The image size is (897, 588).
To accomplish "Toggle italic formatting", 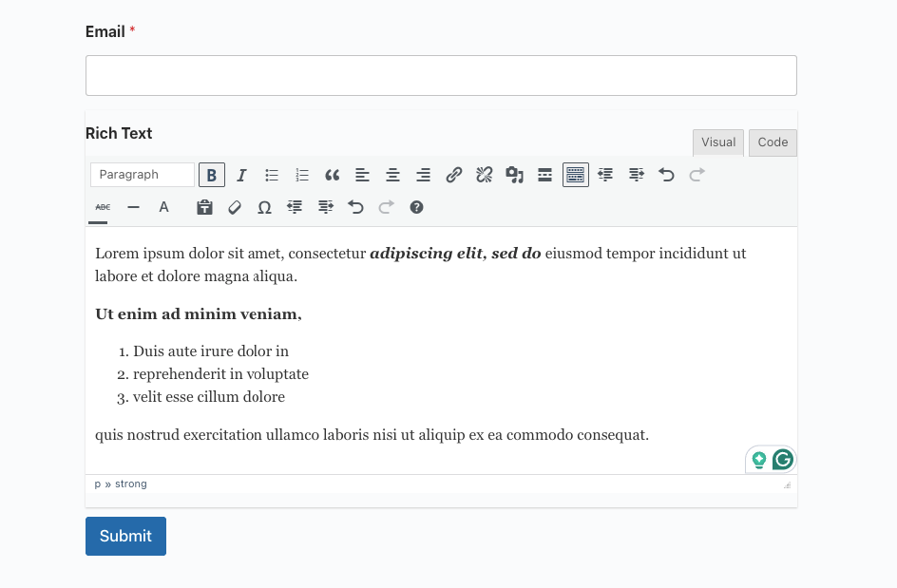I will pos(241,175).
